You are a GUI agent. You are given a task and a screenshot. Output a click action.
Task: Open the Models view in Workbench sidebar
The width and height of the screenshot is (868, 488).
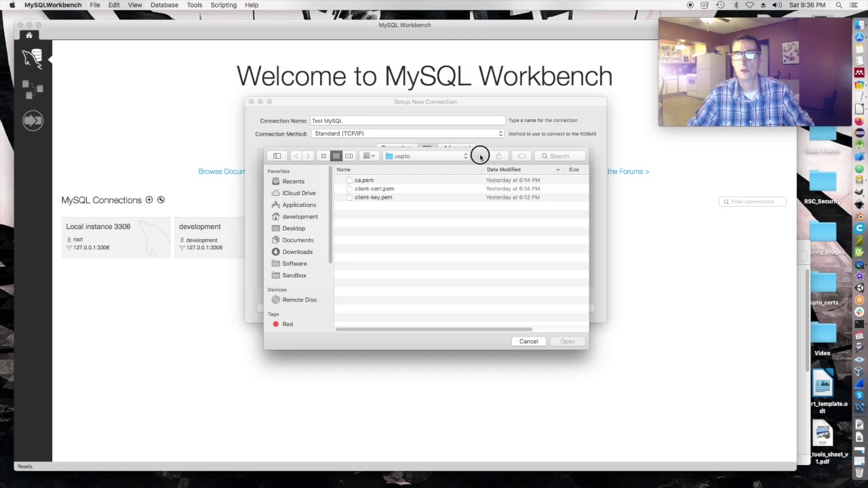(x=32, y=89)
